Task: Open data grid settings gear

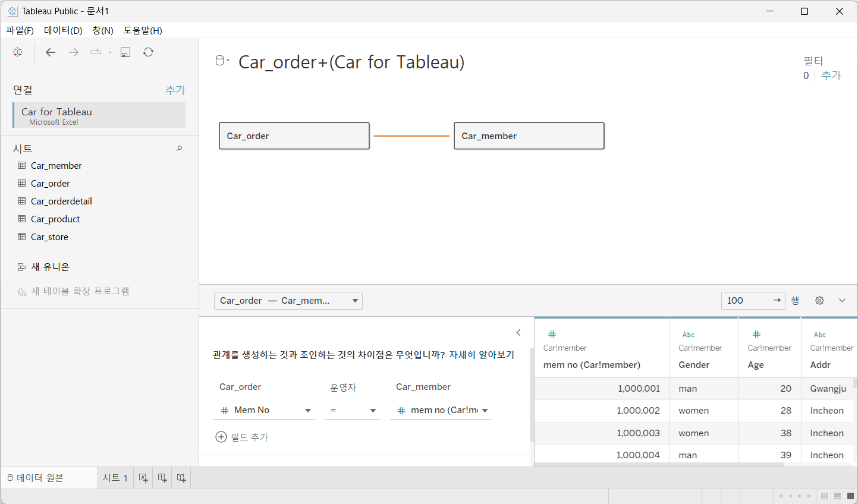Action: tap(819, 301)
